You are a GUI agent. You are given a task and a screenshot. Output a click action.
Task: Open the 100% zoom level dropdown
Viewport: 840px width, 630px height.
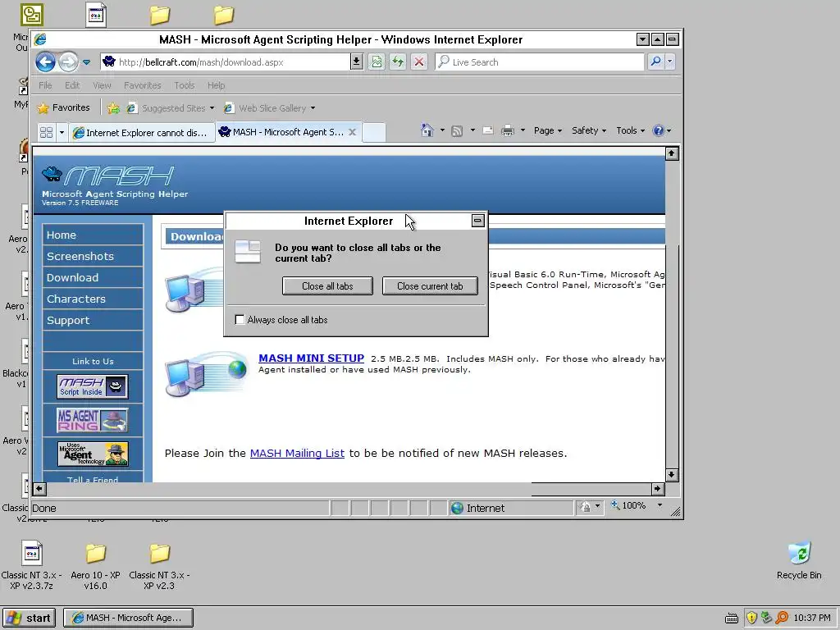click(x=660, y=505)
